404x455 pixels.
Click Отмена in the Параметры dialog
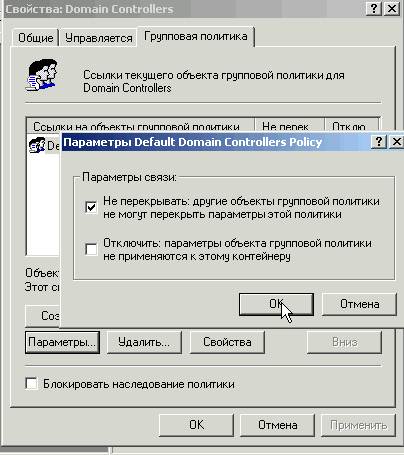[x=359, y=304]
